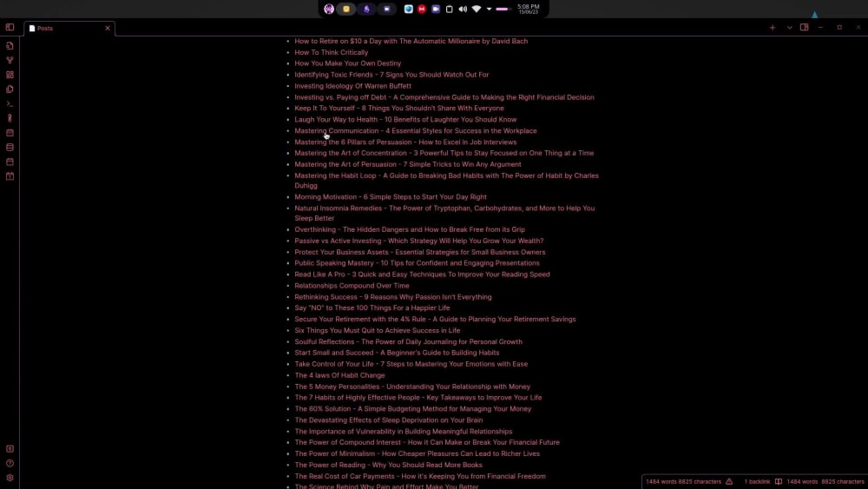The image size is (868, 489).
Task: Open link 'Overthinking - The Hidden Dangers'
Action: 410,230
